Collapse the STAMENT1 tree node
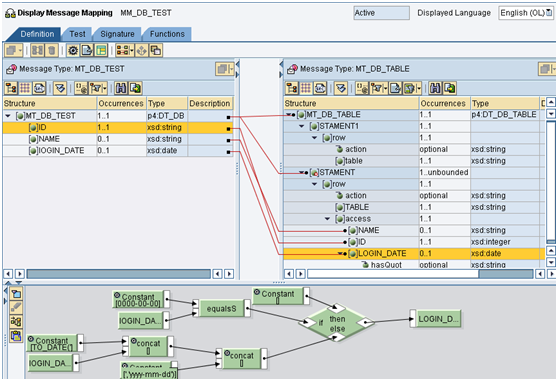 (302, 126)
